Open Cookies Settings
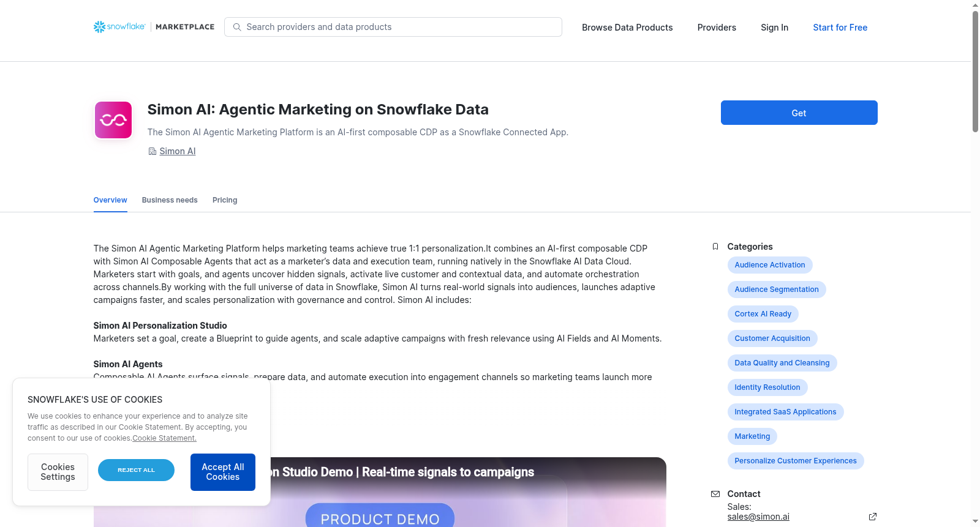Screen dimensions: 980x527 [x=58, y=472]
